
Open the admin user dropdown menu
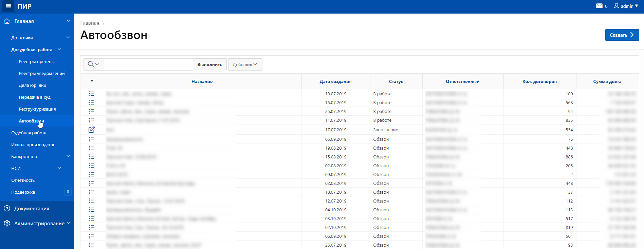coord(626,6)
